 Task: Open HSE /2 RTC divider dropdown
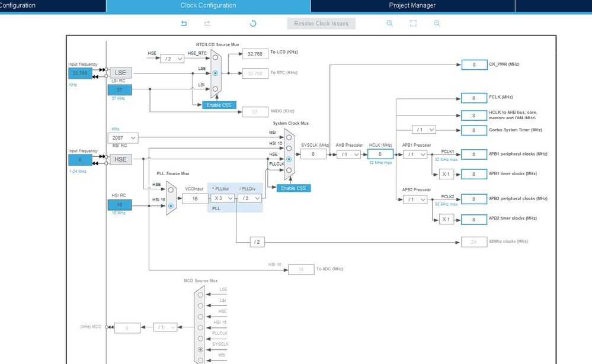(x=172, y=59)
